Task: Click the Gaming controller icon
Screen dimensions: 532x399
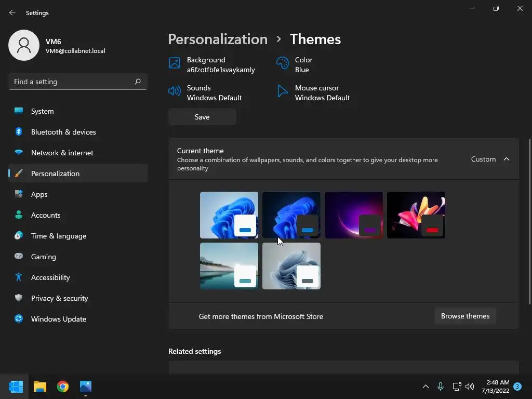Action: [x=19, y=256]
